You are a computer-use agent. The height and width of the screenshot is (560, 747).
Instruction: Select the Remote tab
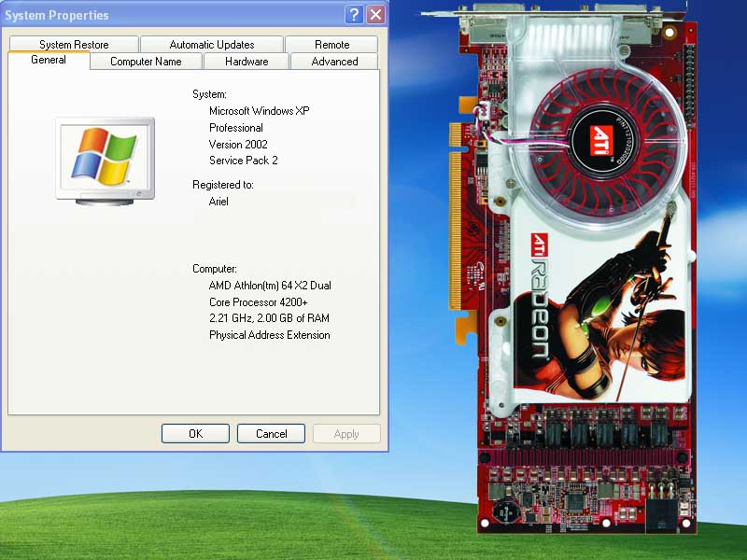coord(331,44)
